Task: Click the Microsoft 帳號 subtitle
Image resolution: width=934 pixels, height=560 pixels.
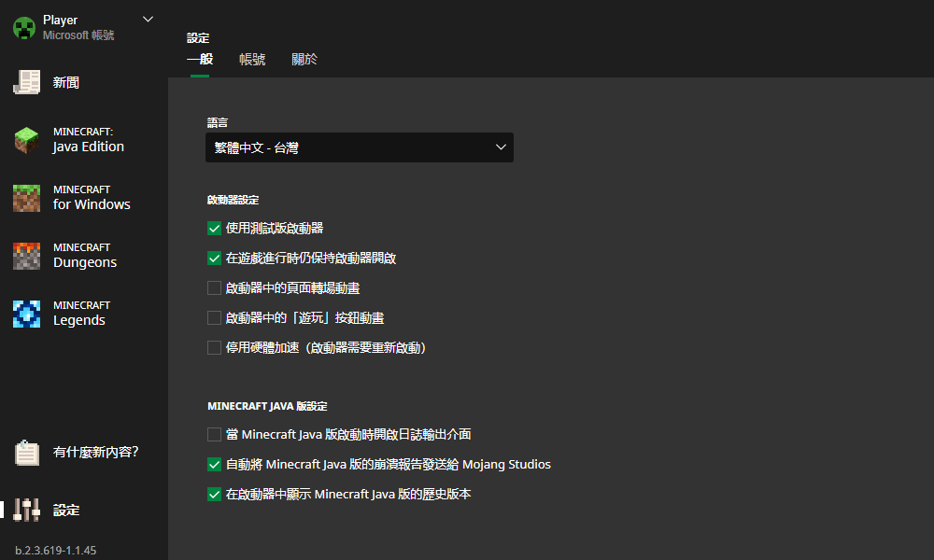Action: [x=78, y=35]
